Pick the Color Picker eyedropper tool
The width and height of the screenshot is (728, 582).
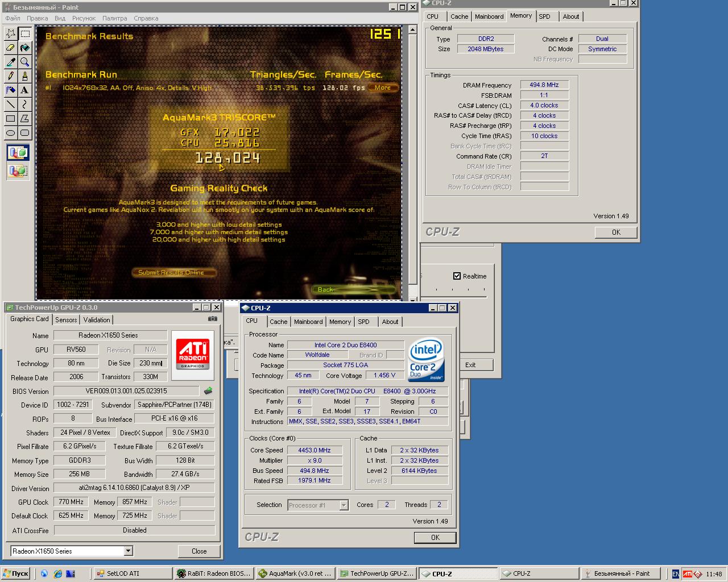tap(11, 62)
